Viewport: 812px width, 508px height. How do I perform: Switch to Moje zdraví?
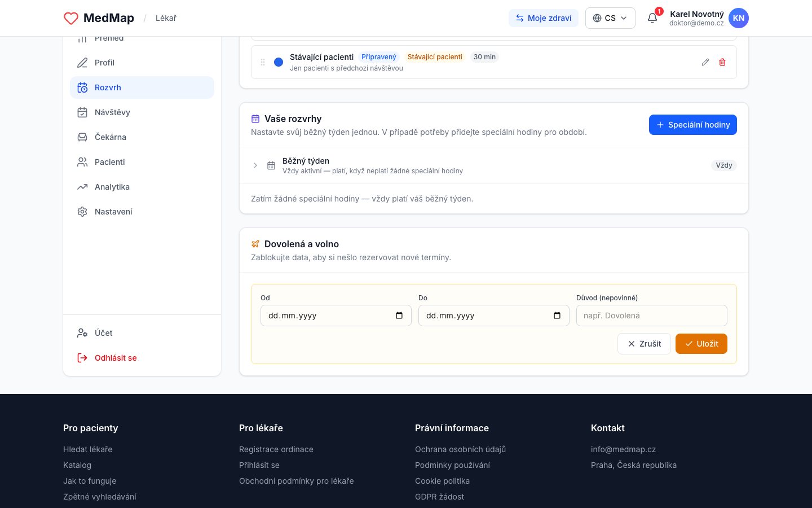(544, 18)
